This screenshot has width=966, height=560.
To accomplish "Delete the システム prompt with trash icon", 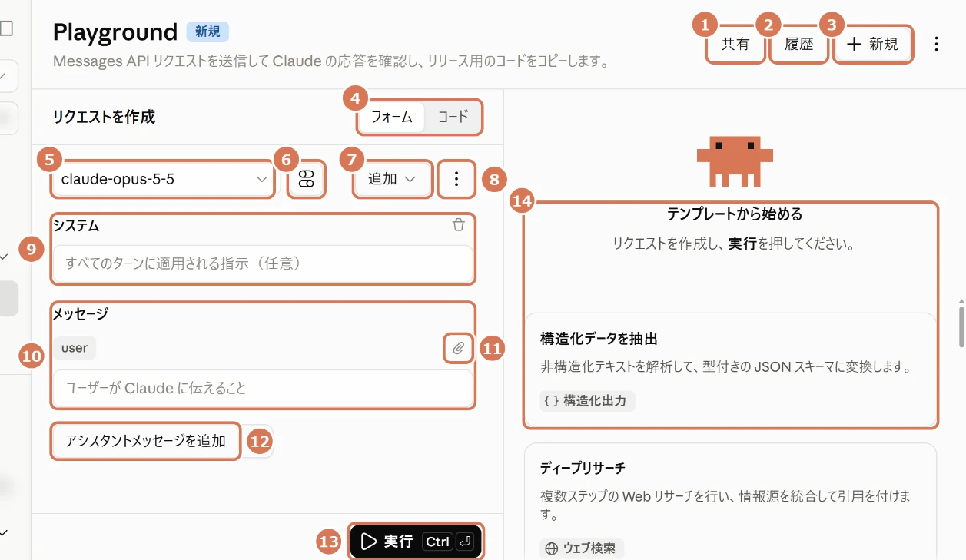I will (459, 225).
